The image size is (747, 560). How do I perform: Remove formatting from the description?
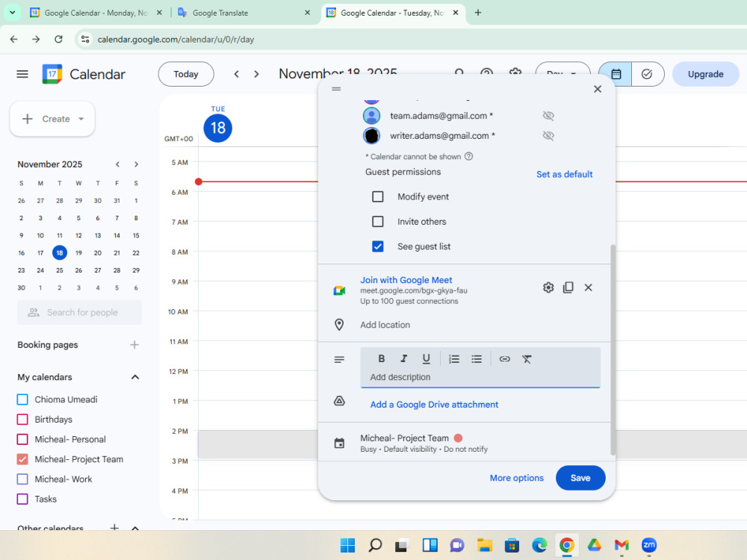[527, 358]
